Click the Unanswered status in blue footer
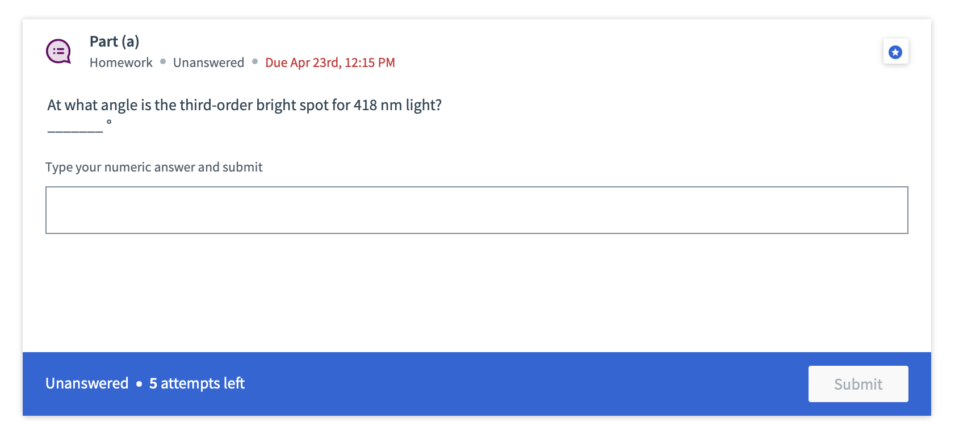Screen dimensions: 980x443 tap(87, 383)
